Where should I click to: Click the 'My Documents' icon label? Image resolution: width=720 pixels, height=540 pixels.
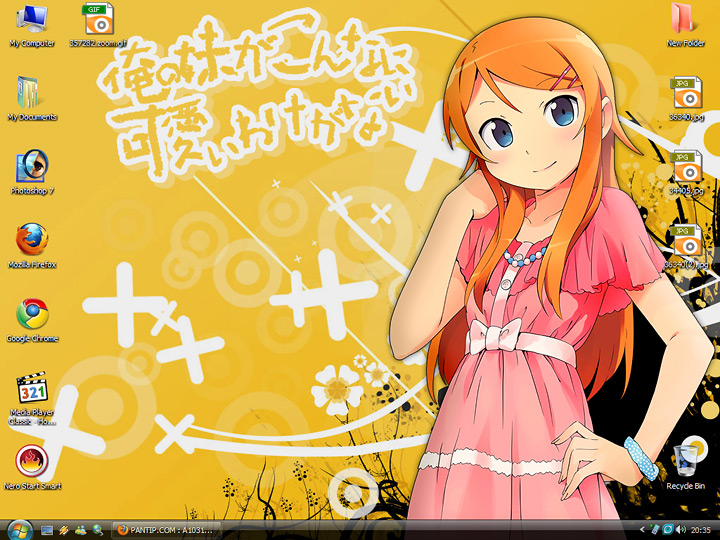[32, 118]
